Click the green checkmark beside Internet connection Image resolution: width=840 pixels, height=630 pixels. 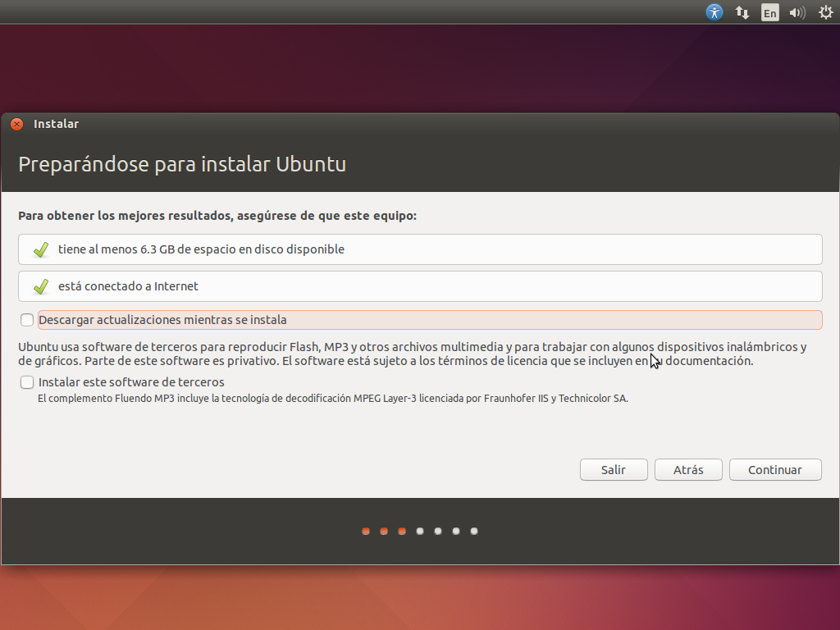39,285
